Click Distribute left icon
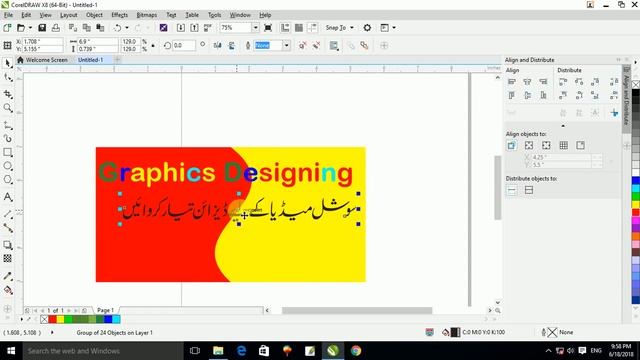640x360 pixels. click(563, 82)
